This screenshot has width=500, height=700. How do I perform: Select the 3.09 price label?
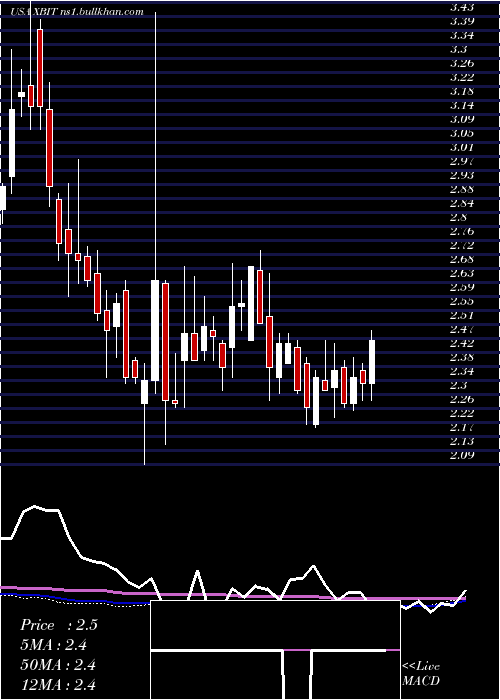click(x=462, y=119)
